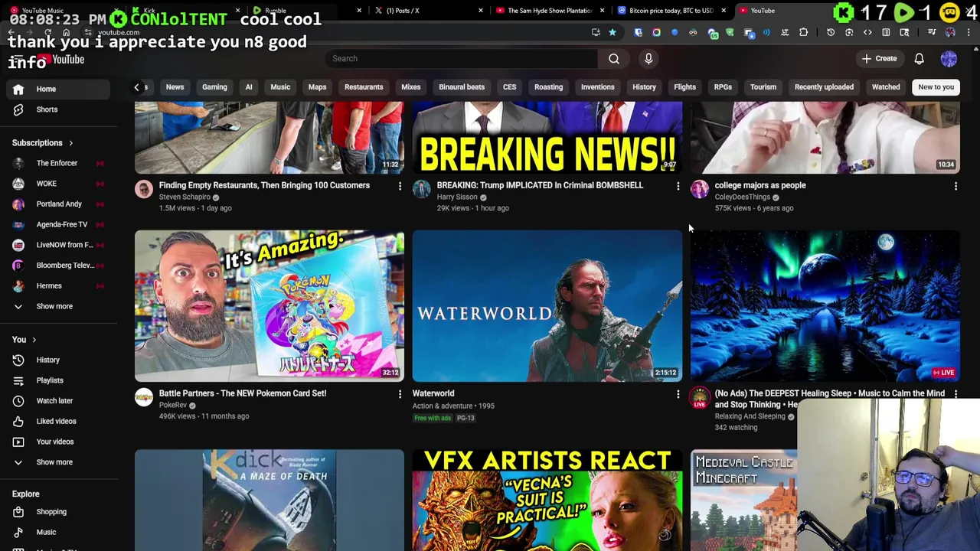
Task: Open options menu for Waterworld movie
Action: 678,394
